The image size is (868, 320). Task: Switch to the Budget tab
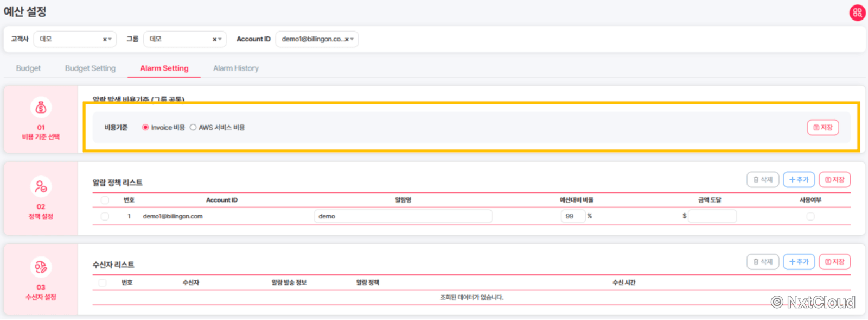click(28, 68)
